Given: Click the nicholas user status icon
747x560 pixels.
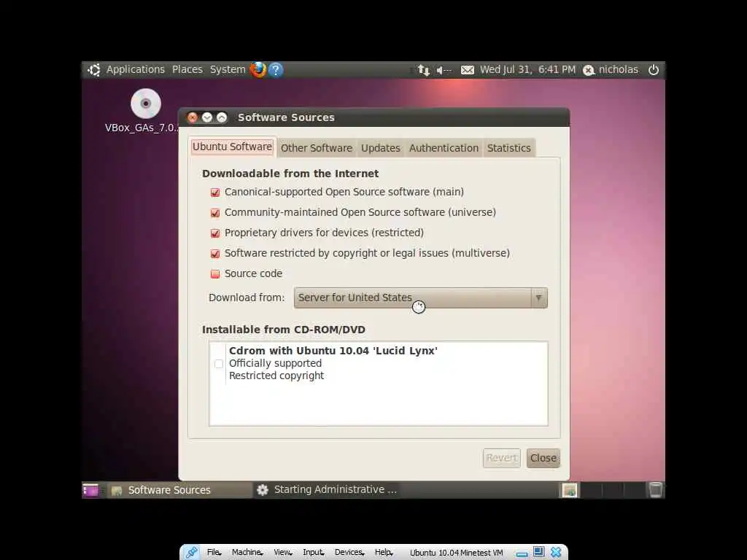Looking at the screenshot, I should [589, 70].
